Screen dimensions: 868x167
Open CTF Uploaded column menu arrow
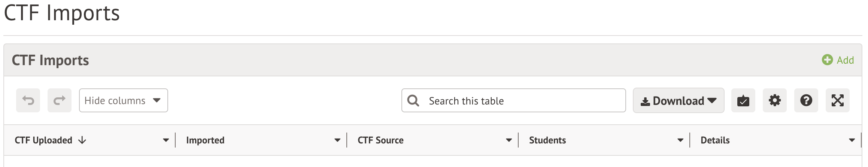[x=166, y=140]
